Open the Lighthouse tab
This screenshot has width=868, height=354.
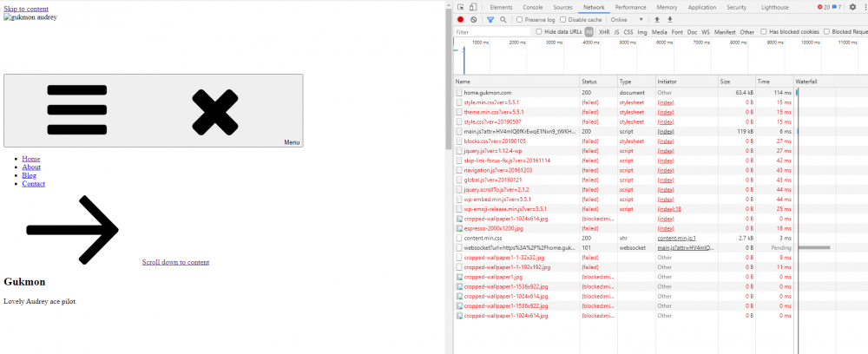[774, 7]
